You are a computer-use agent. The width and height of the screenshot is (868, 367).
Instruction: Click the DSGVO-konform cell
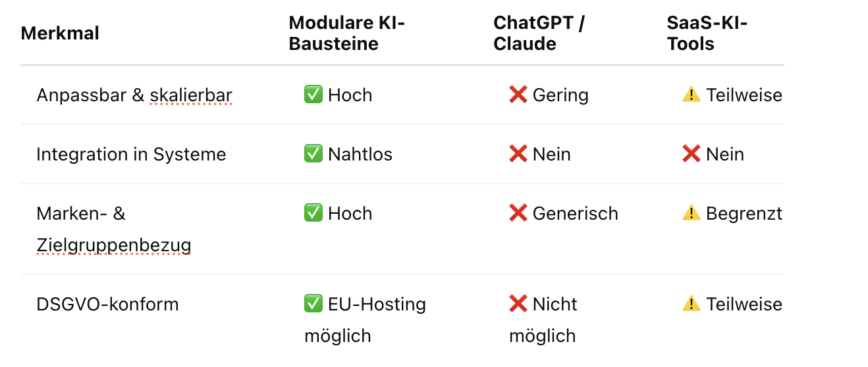(x=108, y=304)
